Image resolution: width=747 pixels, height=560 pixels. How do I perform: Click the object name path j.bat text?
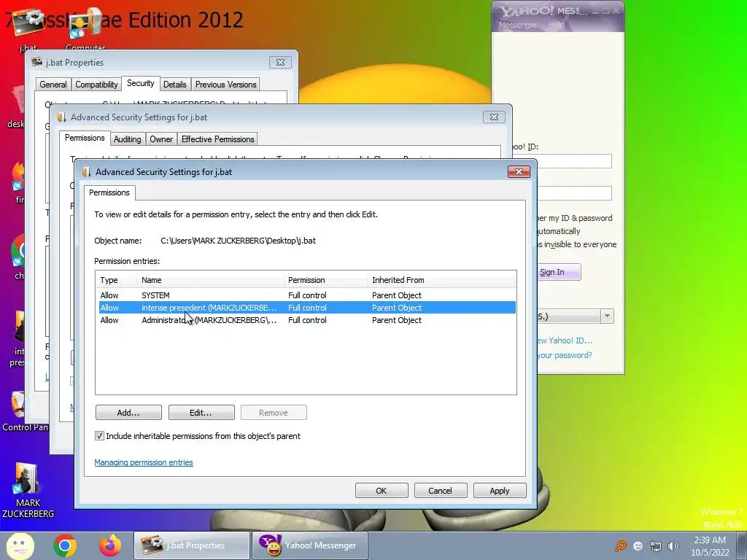[x=239, y=241]
